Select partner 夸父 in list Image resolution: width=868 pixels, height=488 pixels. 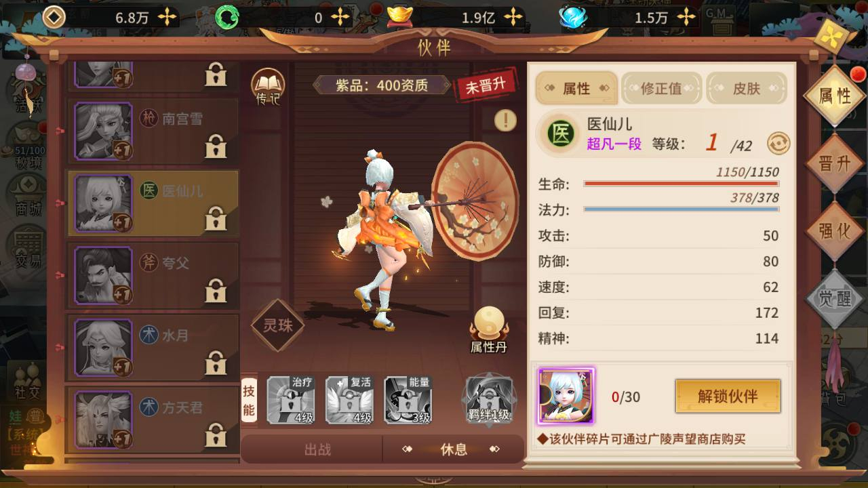(x=153, y=274)
